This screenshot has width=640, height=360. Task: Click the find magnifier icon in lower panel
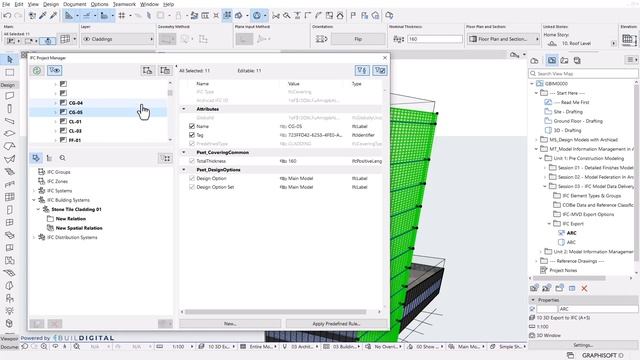coord(62,158)
